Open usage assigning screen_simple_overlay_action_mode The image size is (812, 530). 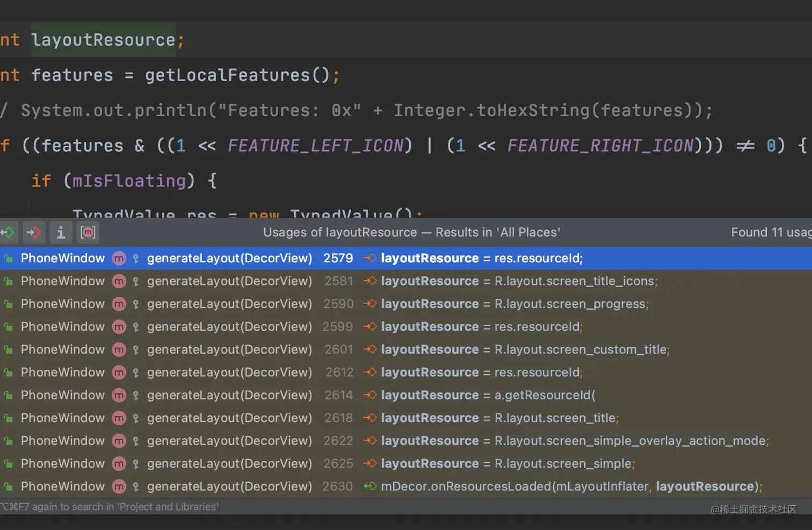pos(406,441)
